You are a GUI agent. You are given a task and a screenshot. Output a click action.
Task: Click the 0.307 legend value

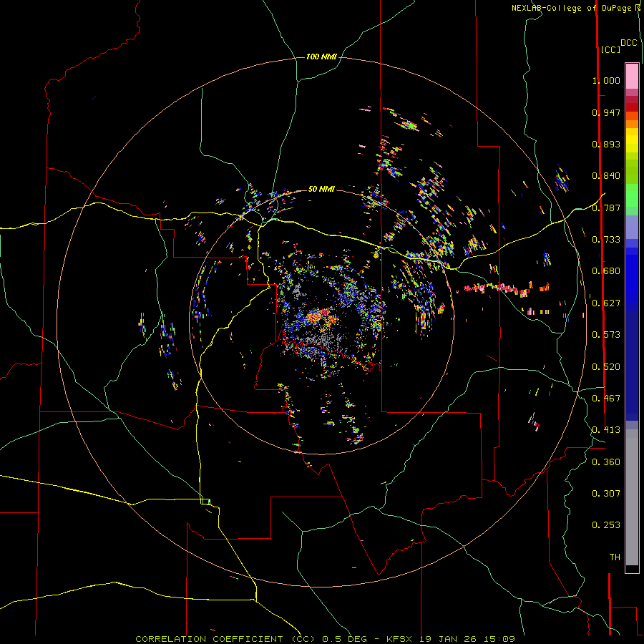606,494
